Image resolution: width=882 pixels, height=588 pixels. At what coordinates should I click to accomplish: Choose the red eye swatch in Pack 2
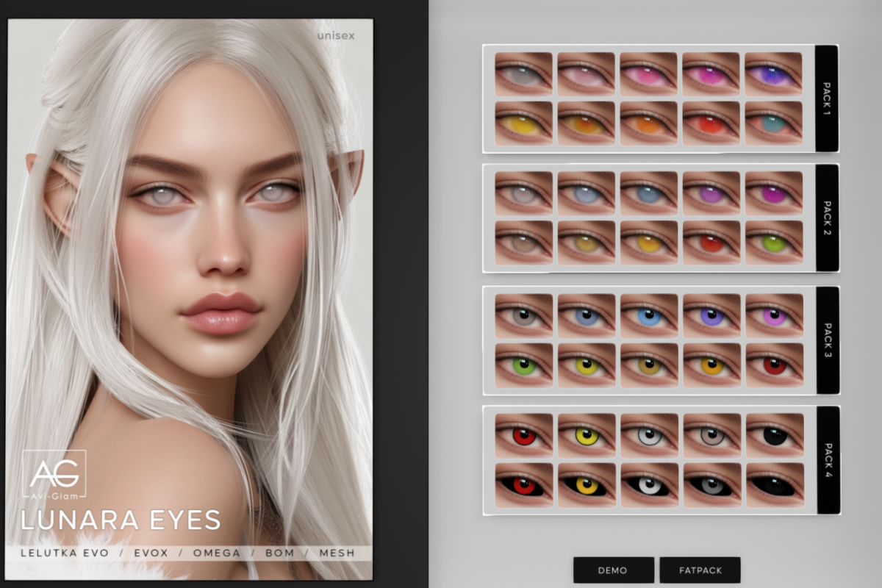pos(711,243)
